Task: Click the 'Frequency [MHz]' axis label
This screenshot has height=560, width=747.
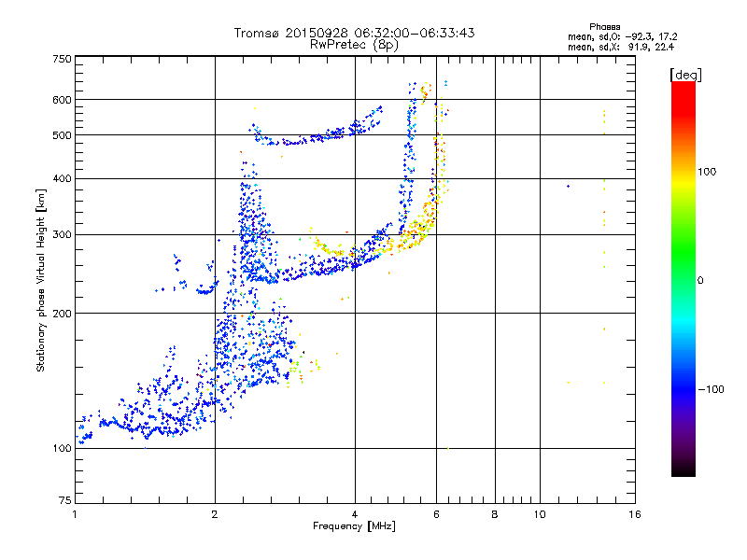Action: pos(354,526)
